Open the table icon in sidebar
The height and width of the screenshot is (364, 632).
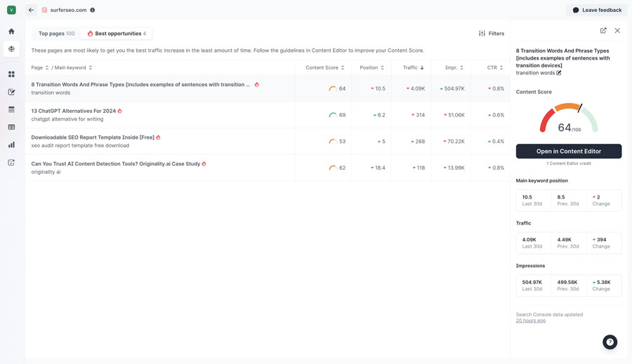11,127
